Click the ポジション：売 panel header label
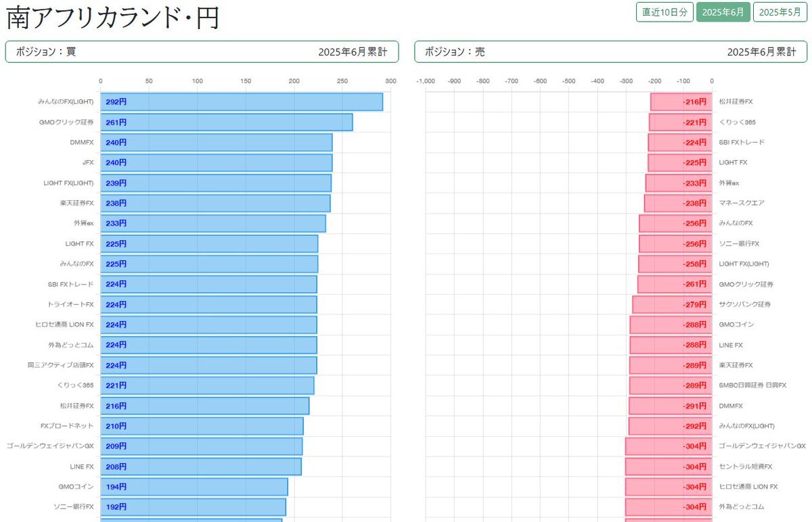This screenshot has width=812, height=522. click(x=455, y=51)
